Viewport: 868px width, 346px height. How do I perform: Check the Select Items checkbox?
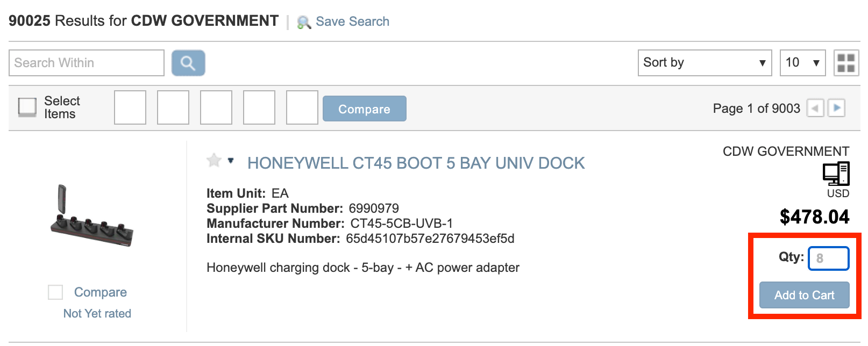tap(27, 107)
